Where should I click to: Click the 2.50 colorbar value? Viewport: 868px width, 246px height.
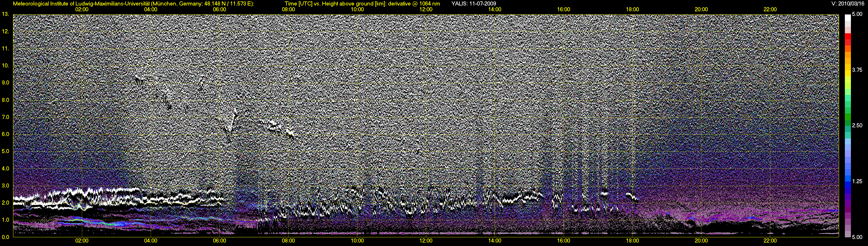tap(858, 125)
